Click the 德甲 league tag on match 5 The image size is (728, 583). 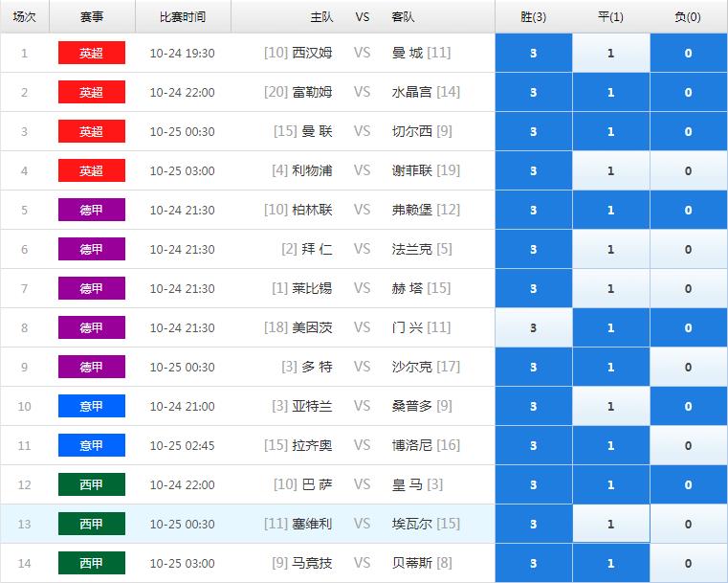(92, 210)
